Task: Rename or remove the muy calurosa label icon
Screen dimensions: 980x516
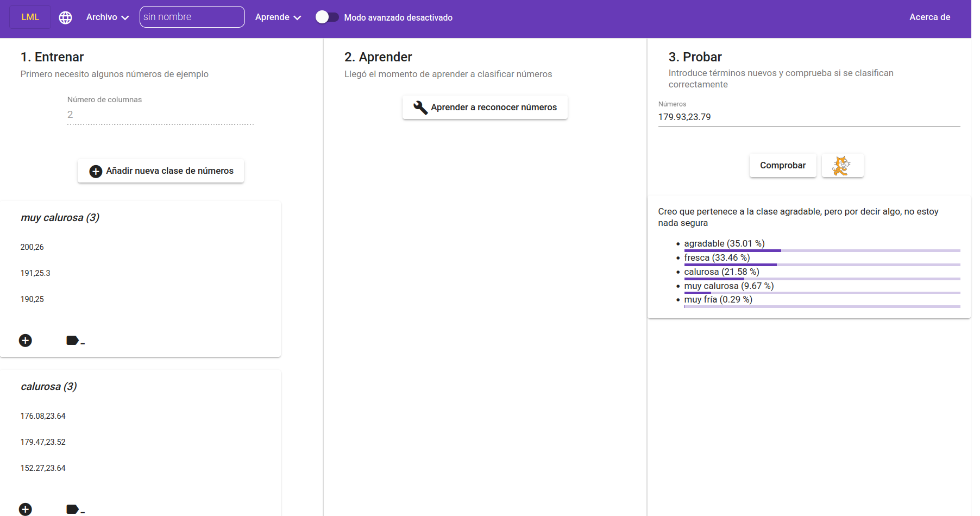Action: tap(74, 341)
